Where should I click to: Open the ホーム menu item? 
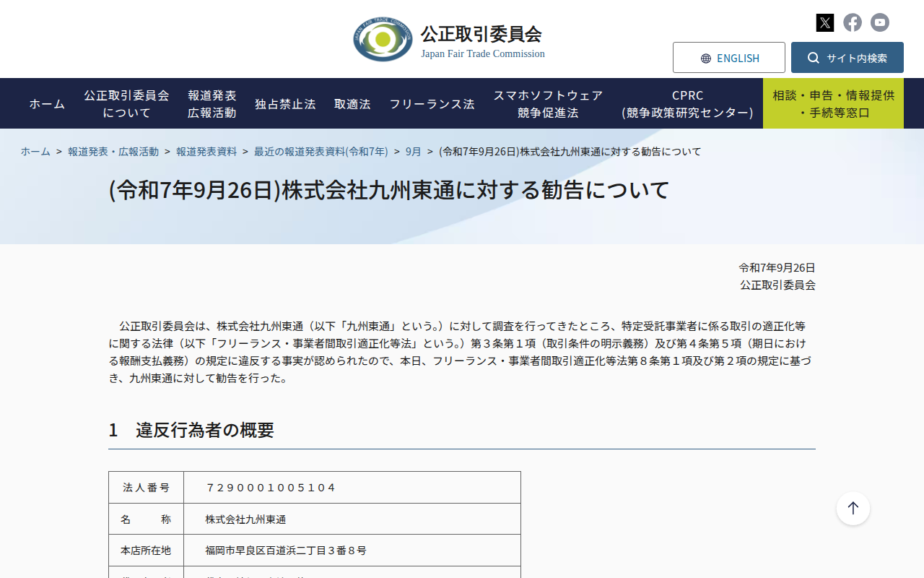(47, 104)
